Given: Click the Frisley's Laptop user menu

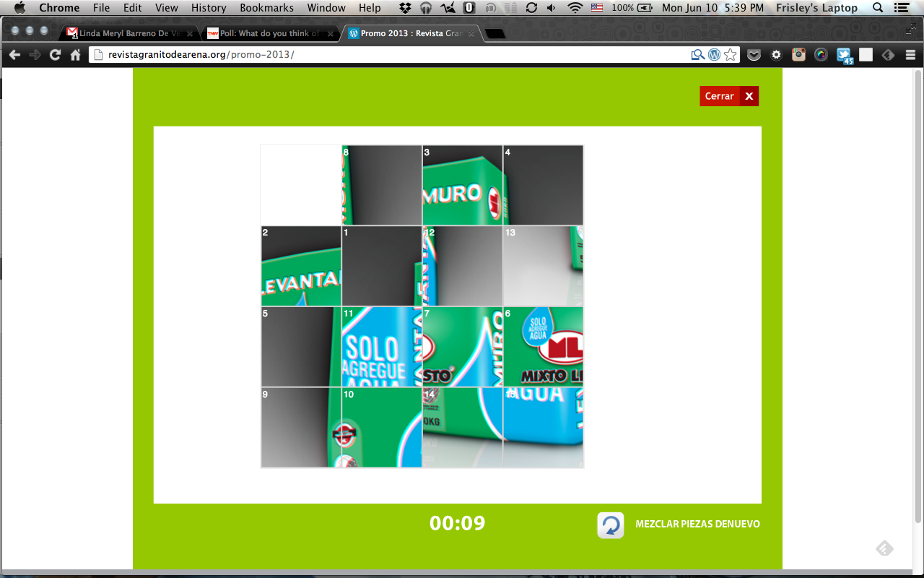Looking at the screenshot, I should (x=816, y=8).
